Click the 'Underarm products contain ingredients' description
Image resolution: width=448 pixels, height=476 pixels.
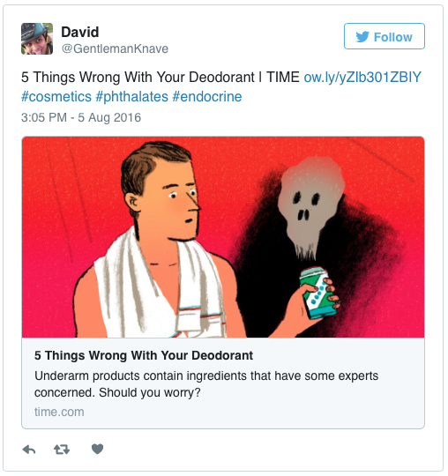tap(206, 384)
